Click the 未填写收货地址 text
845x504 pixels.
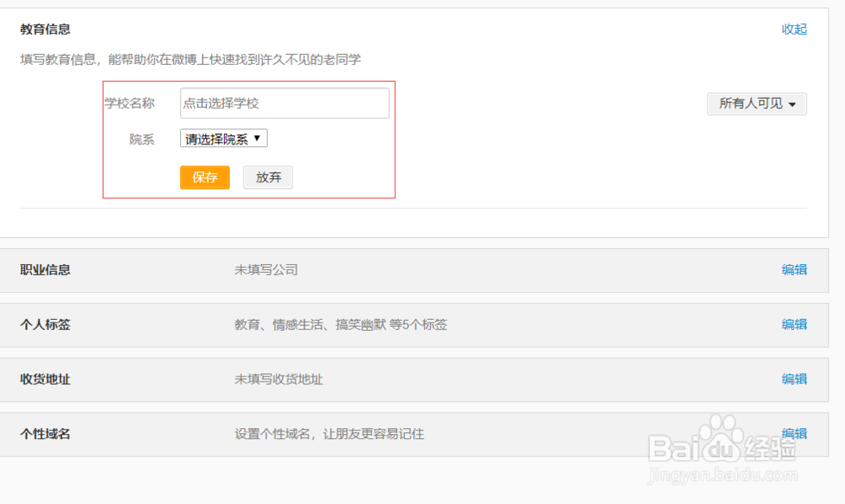279,379
